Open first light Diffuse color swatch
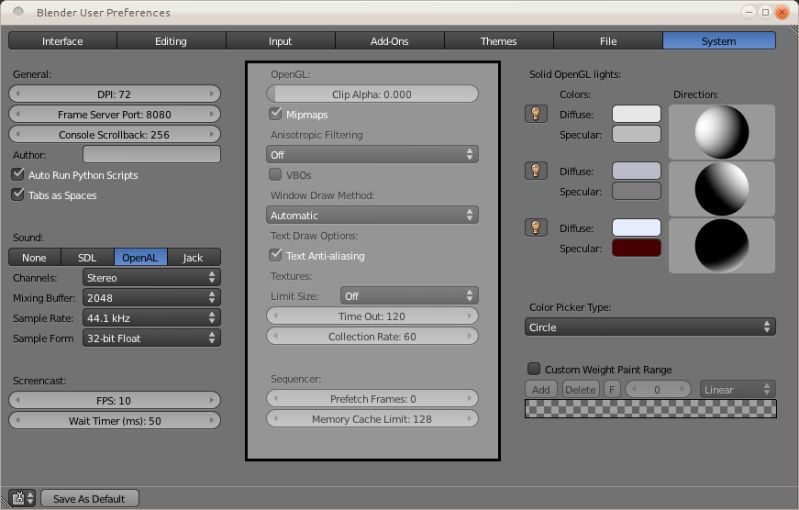The width and height of the screenshot is (799, 510). tap(636, 114)
